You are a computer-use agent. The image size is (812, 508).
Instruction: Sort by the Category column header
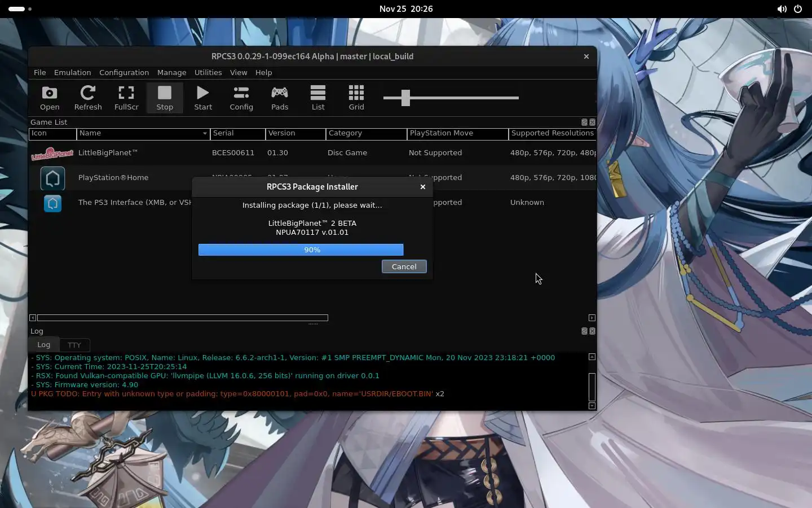click(x=367, y=134)
